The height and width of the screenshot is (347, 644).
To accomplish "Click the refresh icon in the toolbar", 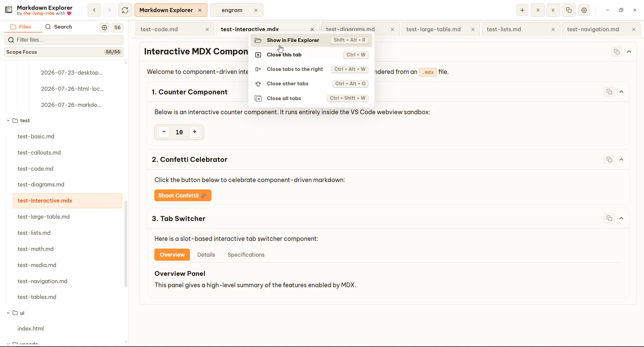I will click(125, 10).
